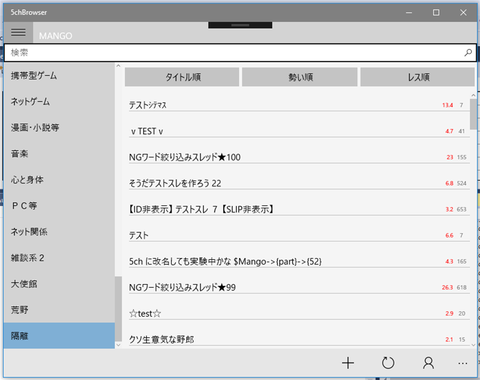The height and width of the screenshot is (380, 480).
Task: Open thread そうだテストスレを作ろう 22
Action: point(299,183)
